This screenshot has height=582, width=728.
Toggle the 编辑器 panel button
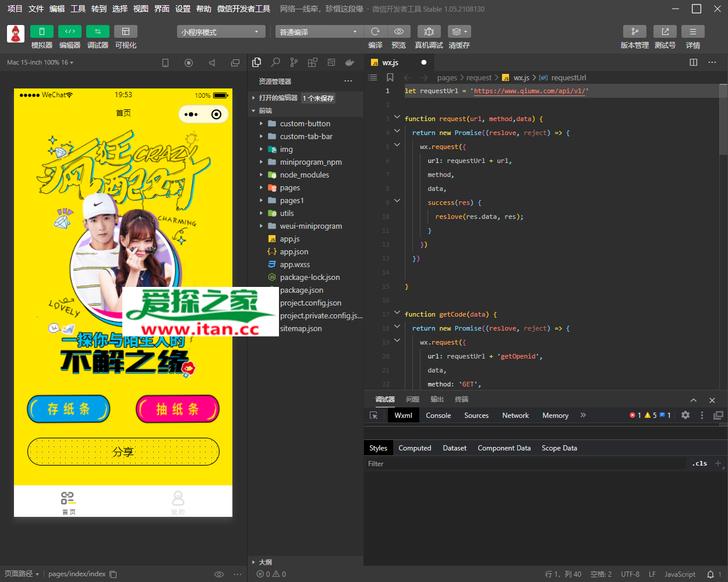pos(70,31)
